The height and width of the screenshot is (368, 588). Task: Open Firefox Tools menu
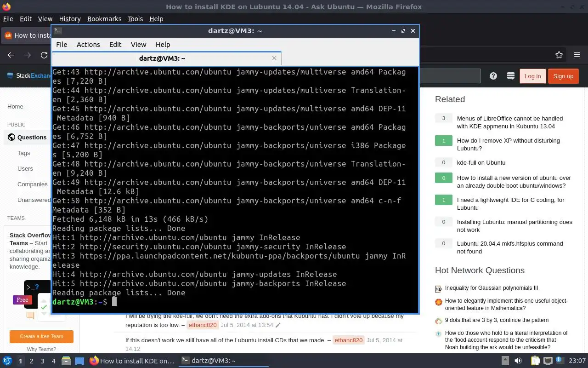tap(135, 19)
